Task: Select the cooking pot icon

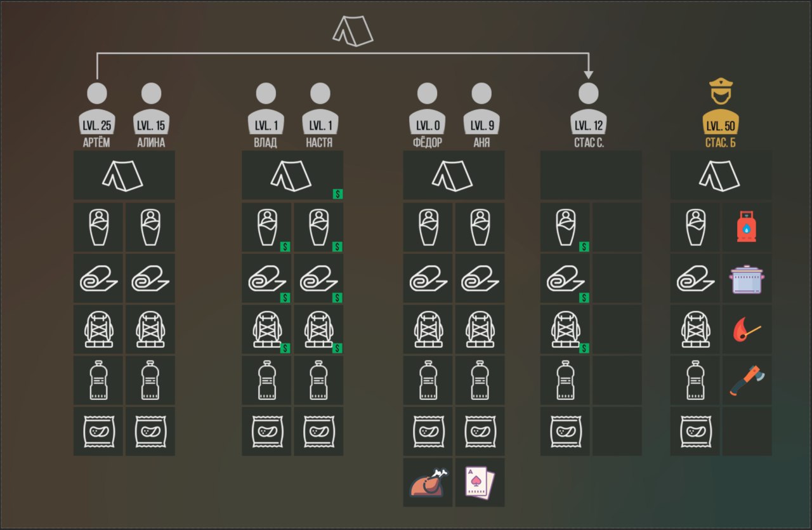Action: [747, 279]
